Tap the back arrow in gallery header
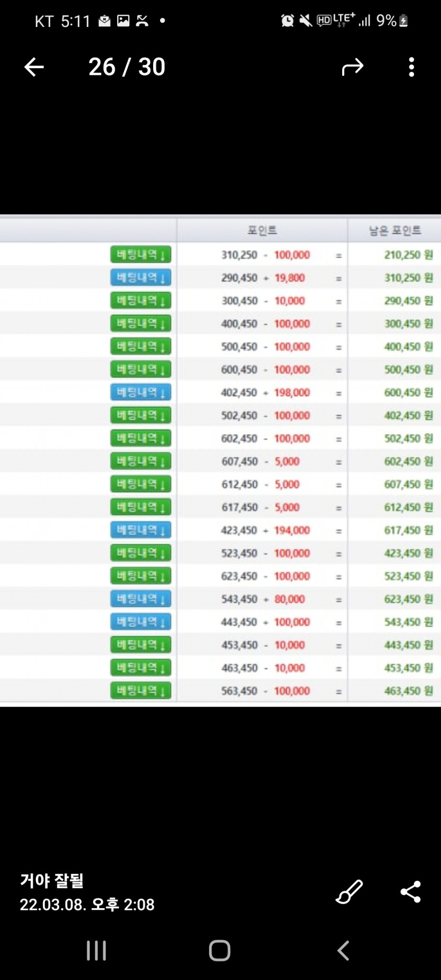Image resolution: width=441 pixels, height=980 pixels. click(34, 67)
